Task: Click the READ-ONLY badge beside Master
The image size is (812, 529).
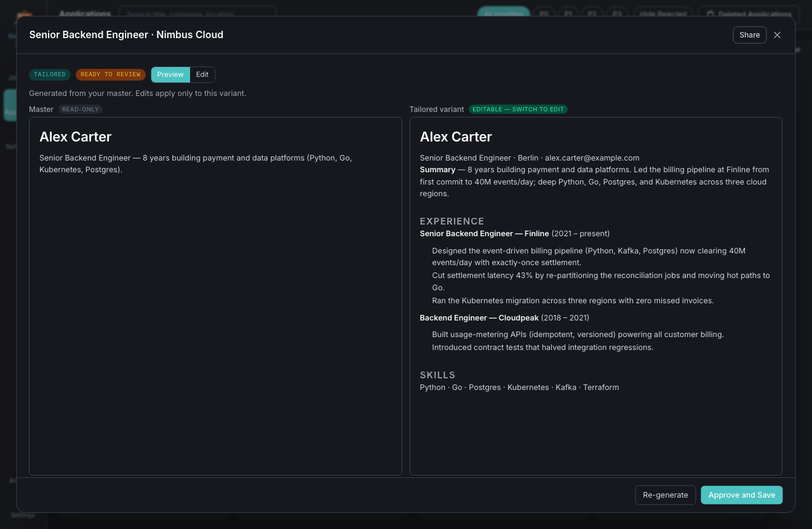Action: (x=81, y=109)
